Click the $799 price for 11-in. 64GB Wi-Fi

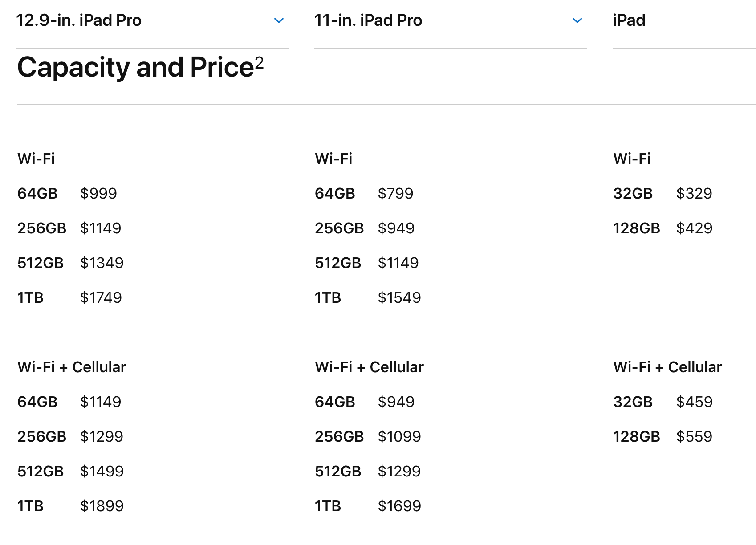(395, 193)
